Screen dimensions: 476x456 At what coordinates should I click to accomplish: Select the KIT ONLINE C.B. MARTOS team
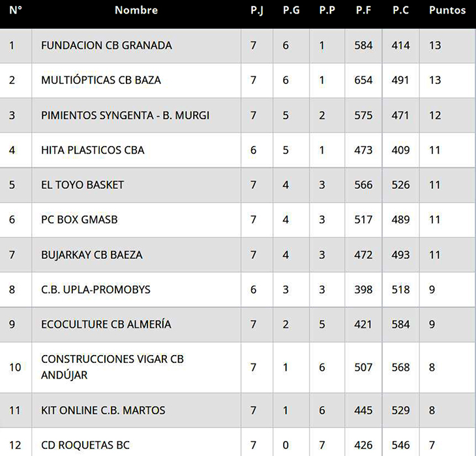click(103, 410)
